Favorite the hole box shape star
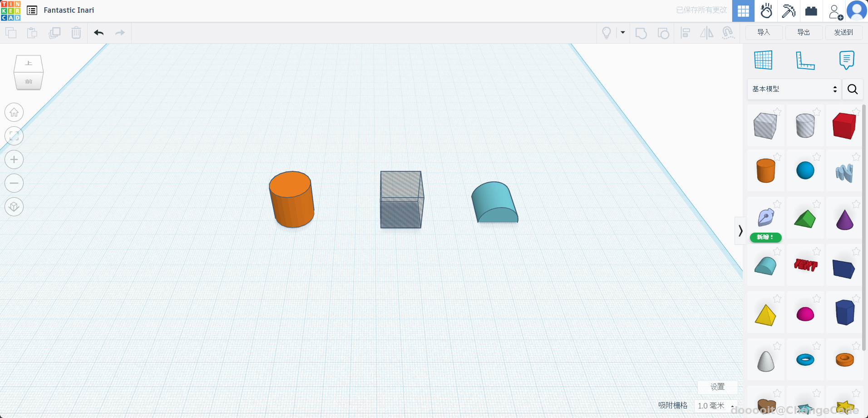Screen dimensions: 868x418 777,111
